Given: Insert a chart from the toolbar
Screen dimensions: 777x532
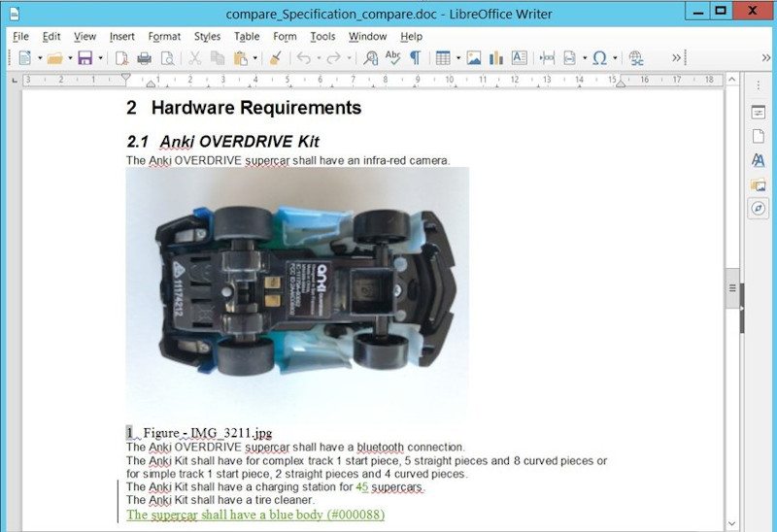Looking at the screenshot, I should point(496,58).
